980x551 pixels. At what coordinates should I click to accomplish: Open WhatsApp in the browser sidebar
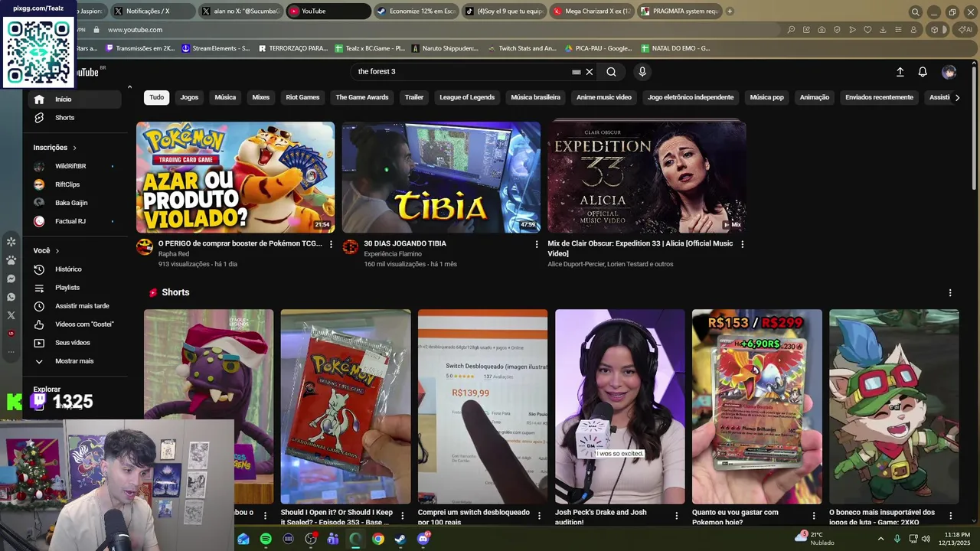(11, 297)
